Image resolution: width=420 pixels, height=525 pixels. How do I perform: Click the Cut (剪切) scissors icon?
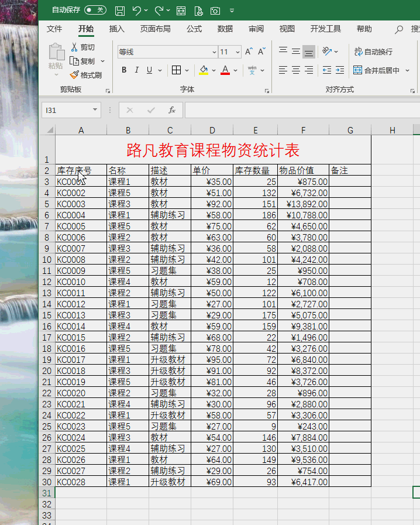point(75,47)
